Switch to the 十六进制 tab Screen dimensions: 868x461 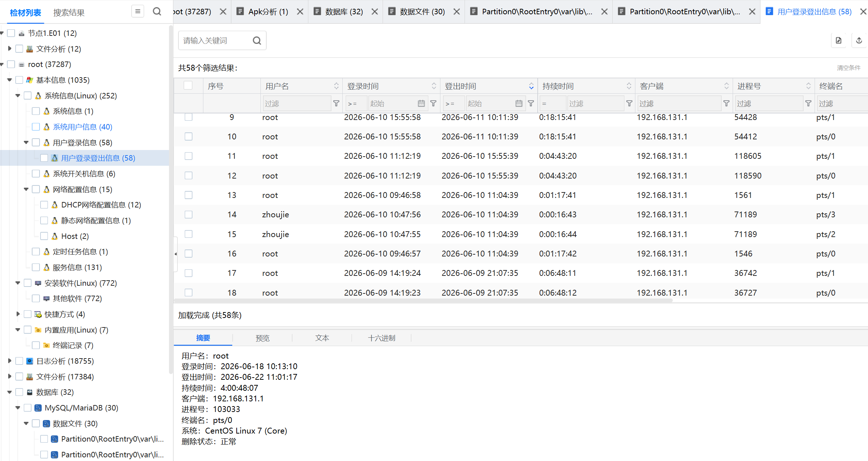click(x=382, y=338)
